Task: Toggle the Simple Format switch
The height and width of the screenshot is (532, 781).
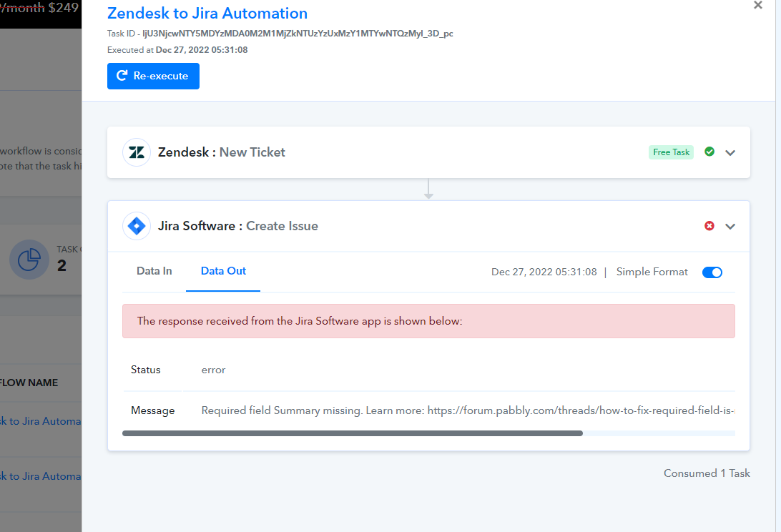Action: point(712,272)
